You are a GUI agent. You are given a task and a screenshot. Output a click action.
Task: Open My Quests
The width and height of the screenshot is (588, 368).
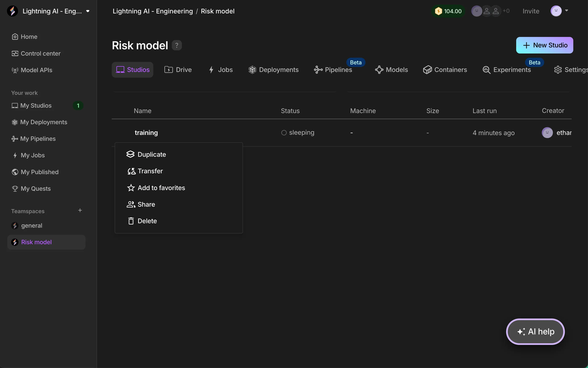(31, 189)
